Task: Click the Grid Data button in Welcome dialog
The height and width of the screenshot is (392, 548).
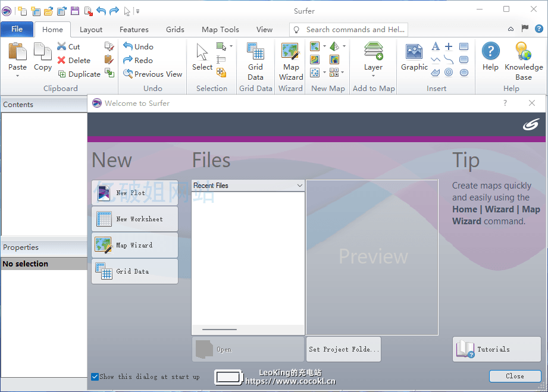Action: 135,271
